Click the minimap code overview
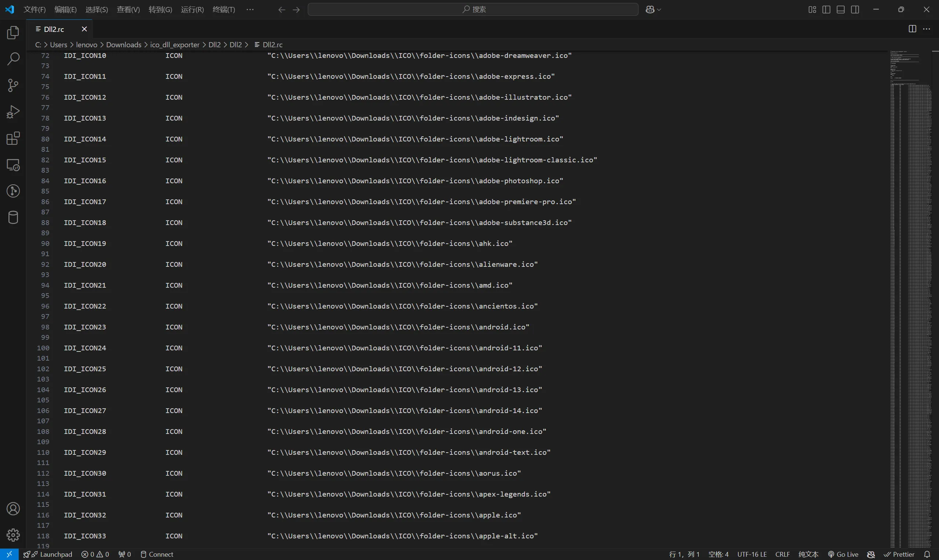The width and height of the screenshot is (939, 560). pyautogui.click(x=910, y=264)
